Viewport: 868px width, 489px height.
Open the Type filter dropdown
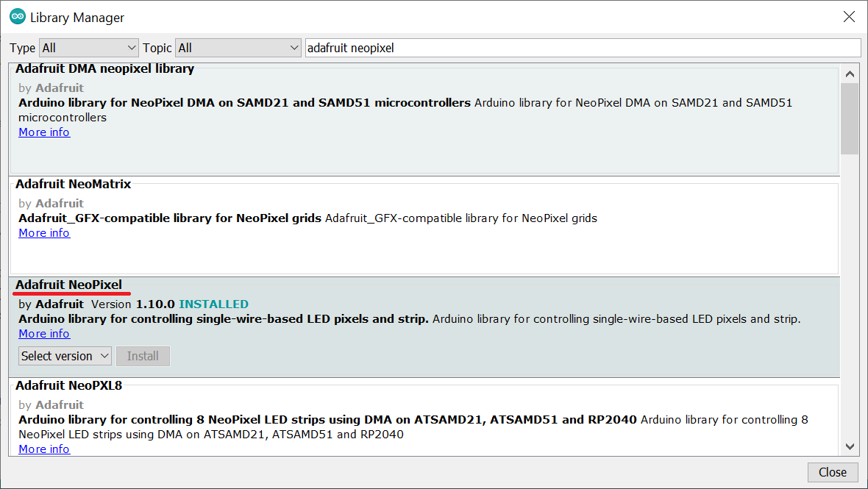coord(88,48)
